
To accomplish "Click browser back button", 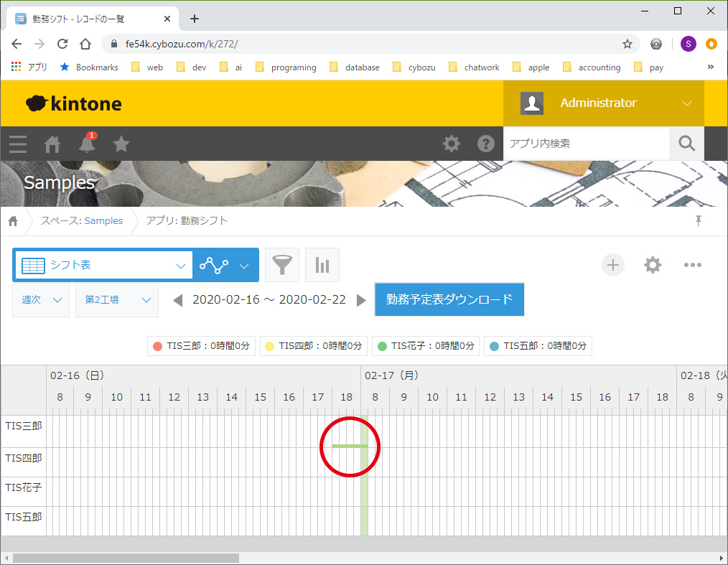I will [x=17, y=44].
